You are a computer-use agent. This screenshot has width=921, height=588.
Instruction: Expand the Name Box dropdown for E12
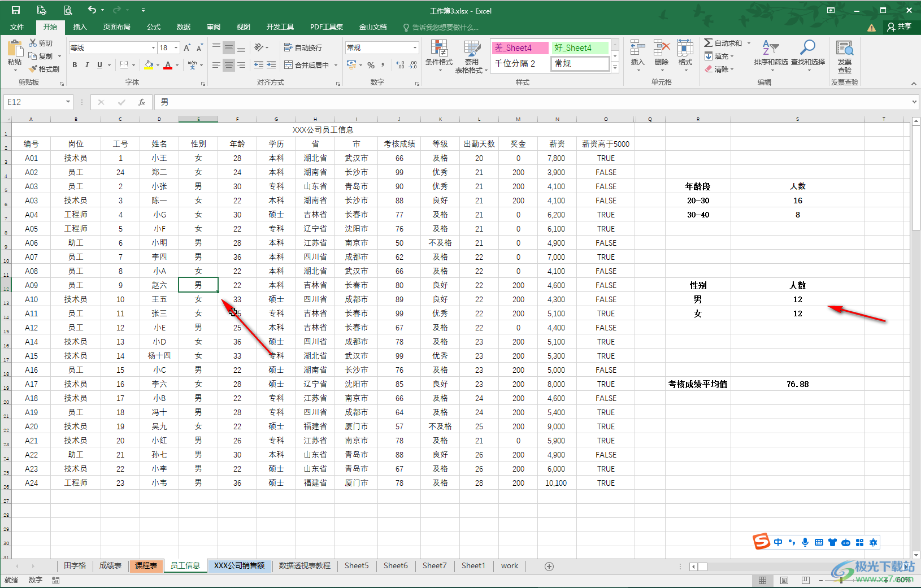click(68, 102)
